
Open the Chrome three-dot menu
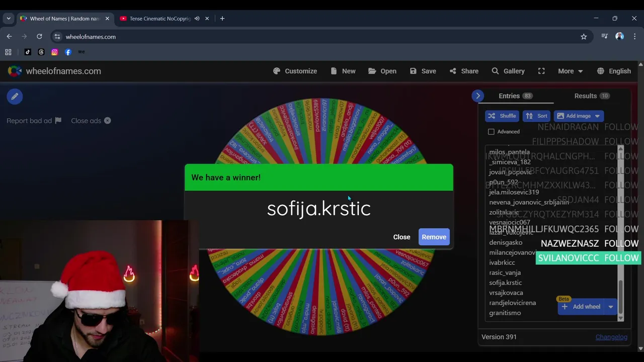pyautogui.click(x=635, y=36)
